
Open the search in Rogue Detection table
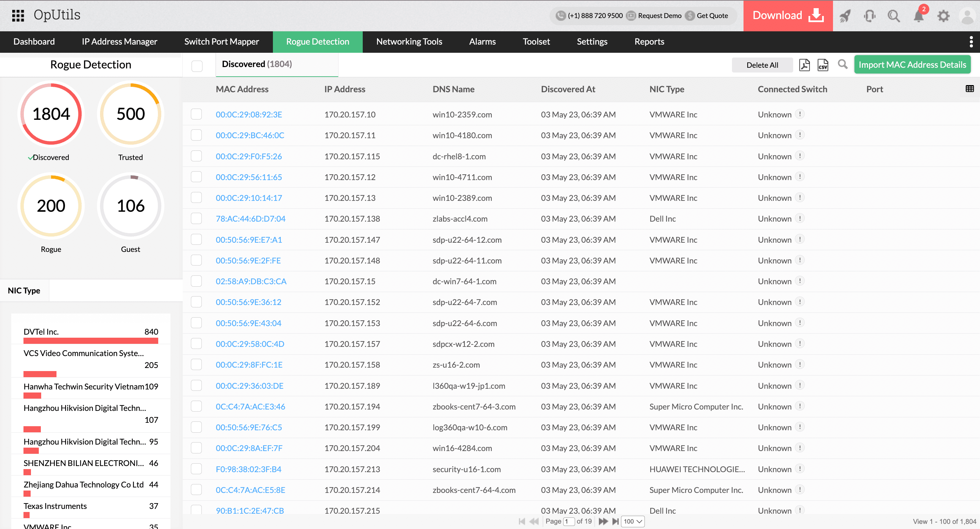(x=843, y=65)
